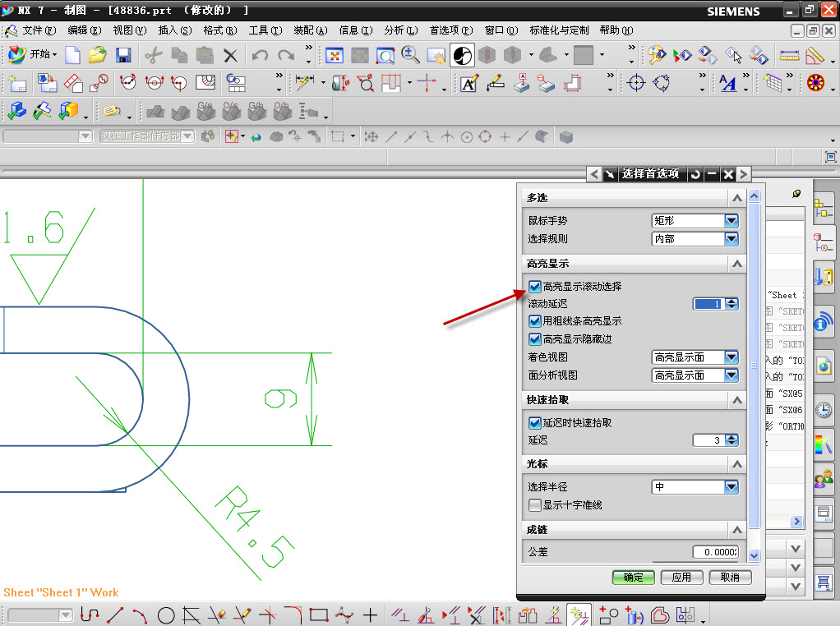
Task: Click the 确定 button
Action: pos(633,578)
